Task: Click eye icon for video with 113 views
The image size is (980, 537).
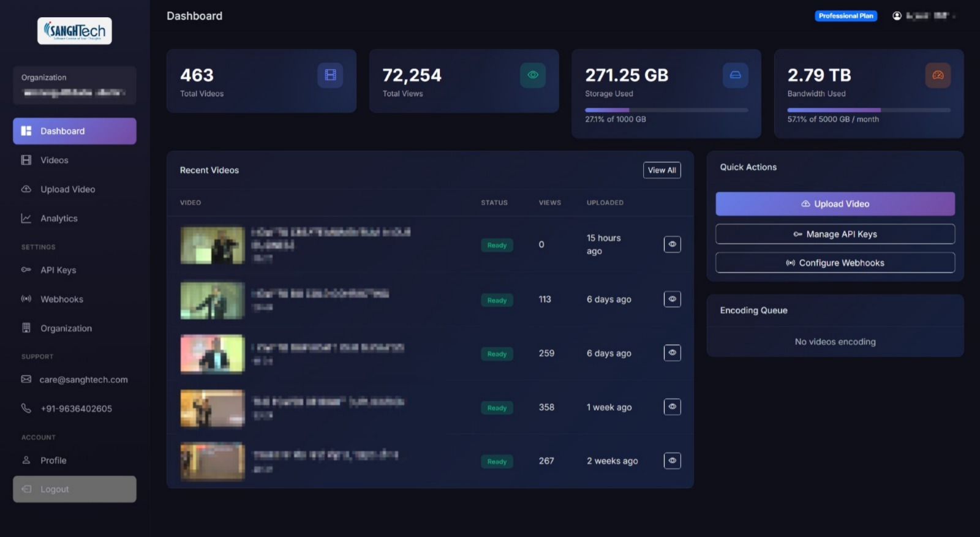Action: point(672,299)
